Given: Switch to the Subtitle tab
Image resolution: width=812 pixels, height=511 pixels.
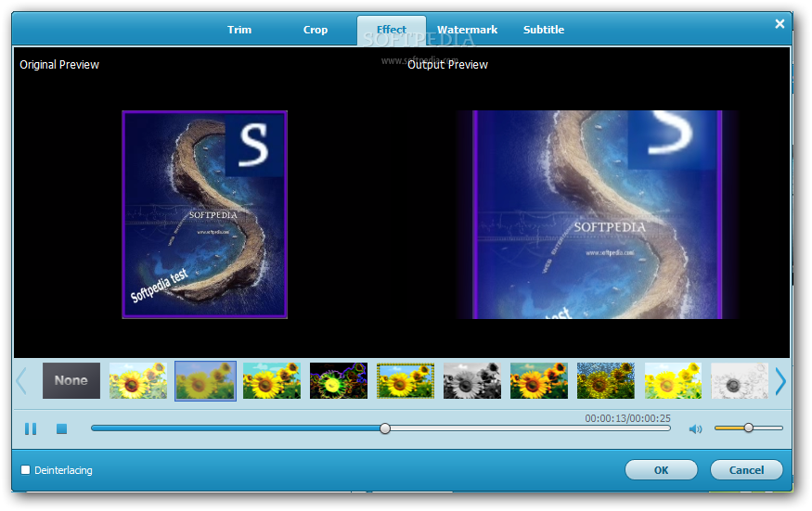Looking at the screenshot, I should point(544,30).
